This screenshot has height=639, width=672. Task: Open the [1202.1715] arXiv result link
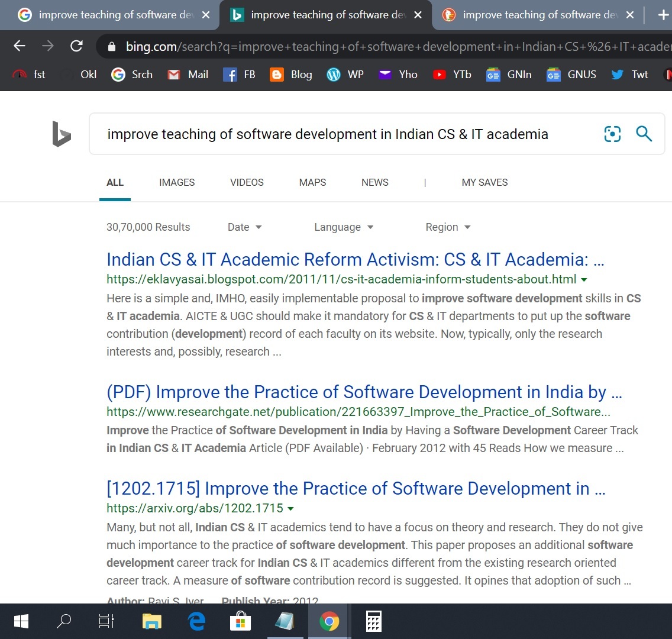[x=356, y=488]
